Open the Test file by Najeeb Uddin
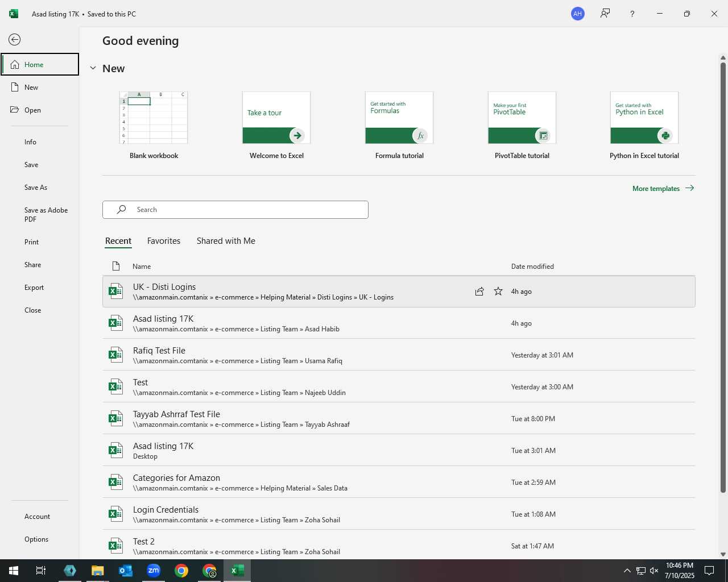Image resolution: width=728 pixels, height=582 pixels. point(399,387)
